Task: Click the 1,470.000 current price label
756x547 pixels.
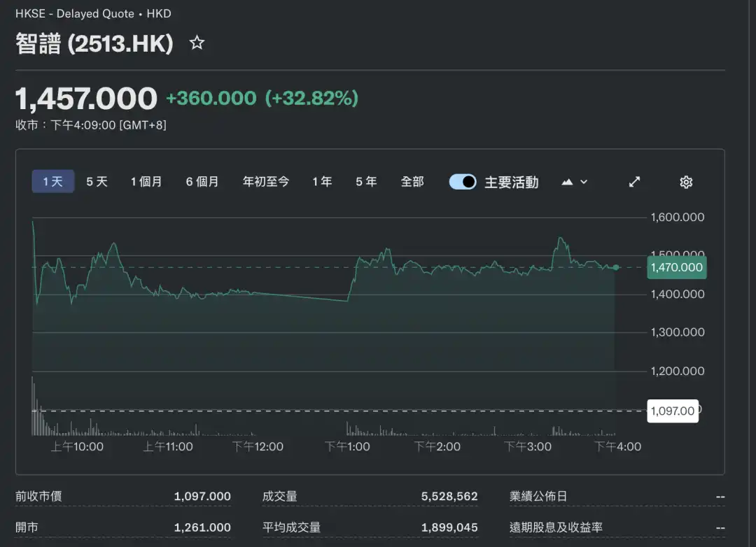Action: click(x=676, y=267)
